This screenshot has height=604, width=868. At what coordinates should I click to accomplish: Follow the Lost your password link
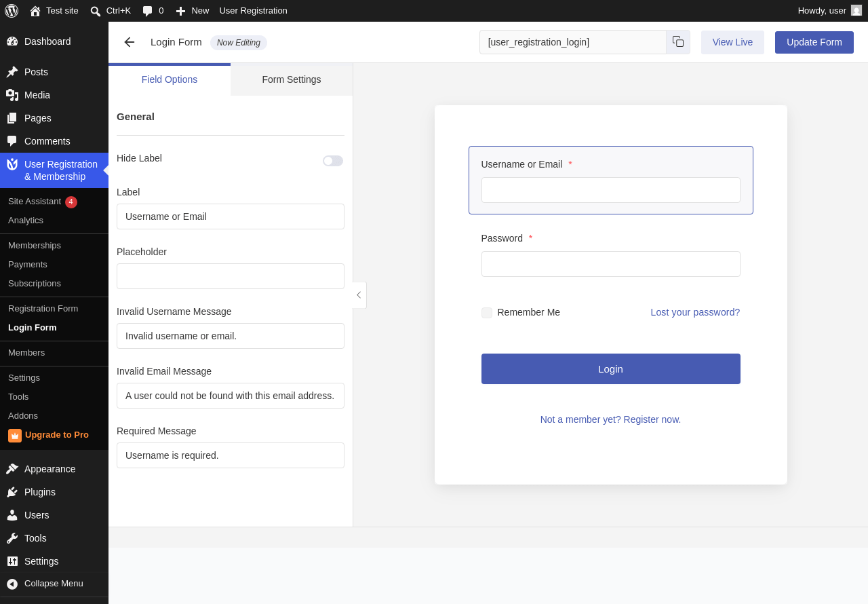(x=695, y=312)
